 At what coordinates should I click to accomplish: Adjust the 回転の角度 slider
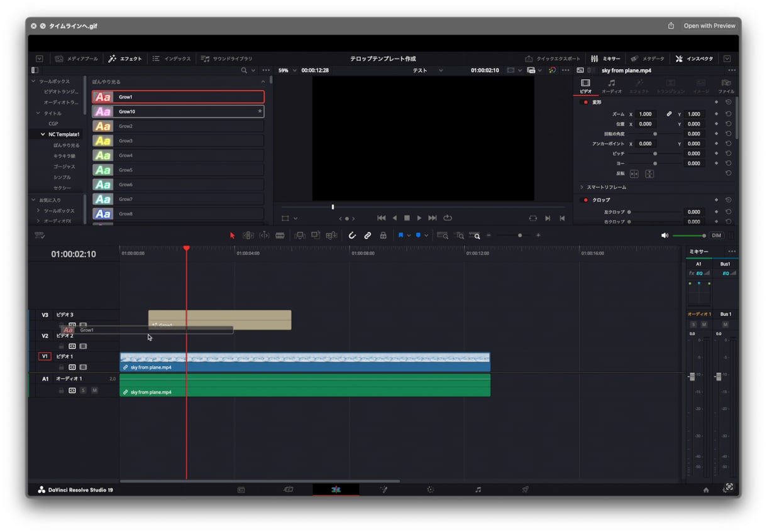tap(654, 134)
